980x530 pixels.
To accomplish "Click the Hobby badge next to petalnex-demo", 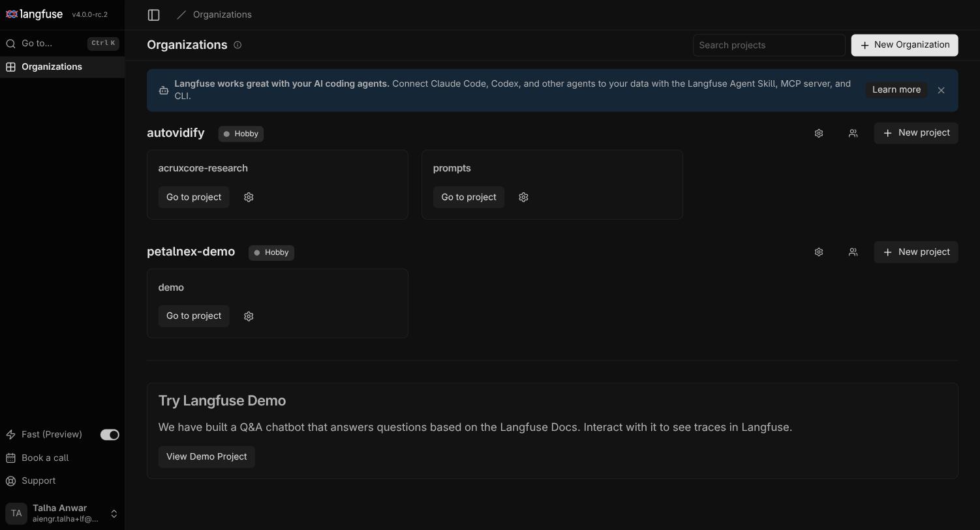I will point(271,252).
